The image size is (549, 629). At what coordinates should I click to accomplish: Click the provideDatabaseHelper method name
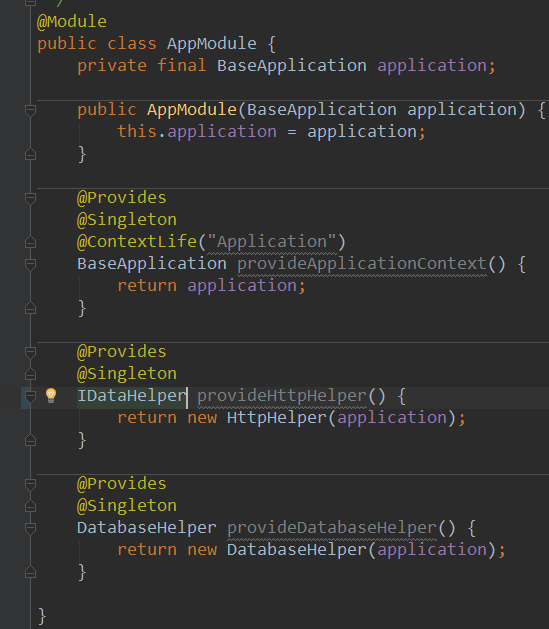[x=332, y=528]
